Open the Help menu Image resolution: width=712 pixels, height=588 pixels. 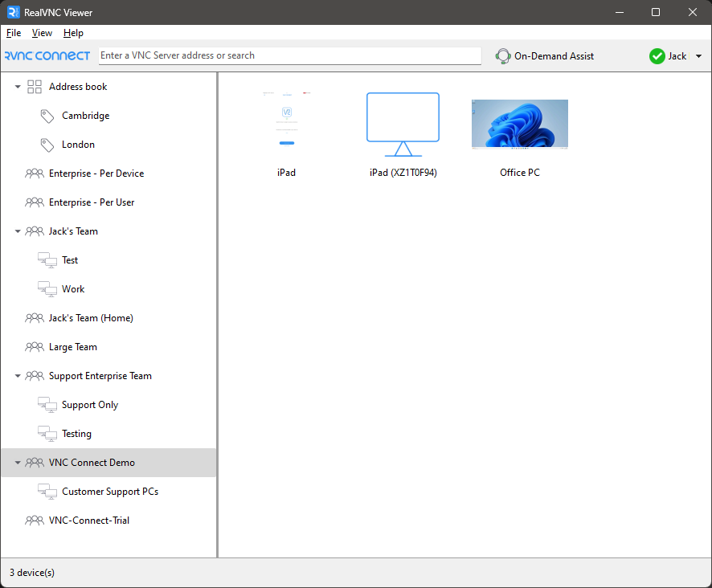pos(73,33)
